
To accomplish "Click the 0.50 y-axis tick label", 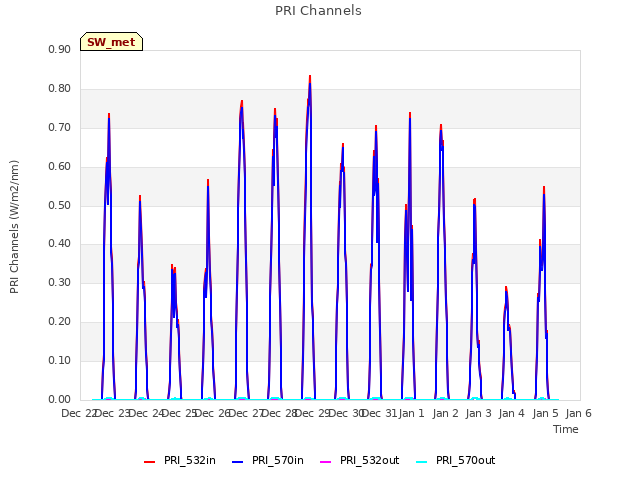I will pyautogui.click(x=60, y=205).
